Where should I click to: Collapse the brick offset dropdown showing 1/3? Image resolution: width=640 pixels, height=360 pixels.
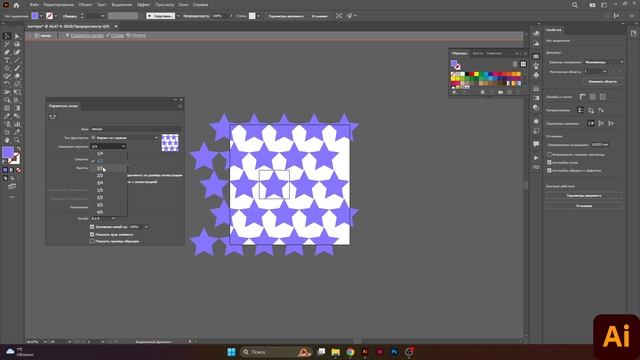tap(108, 146)
